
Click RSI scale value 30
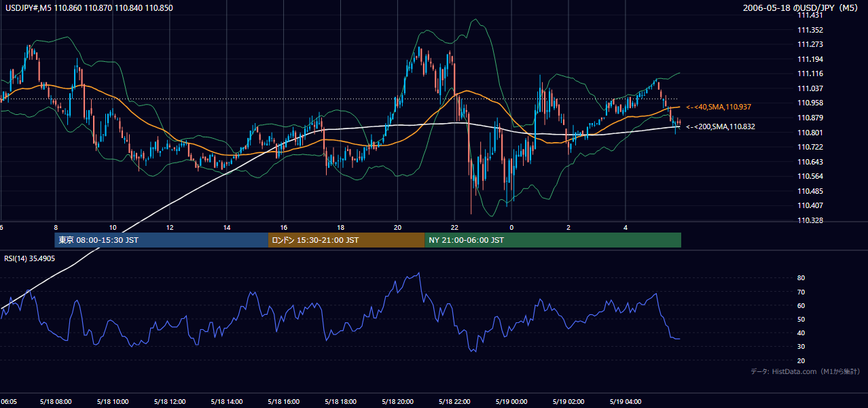pos(801,347)
